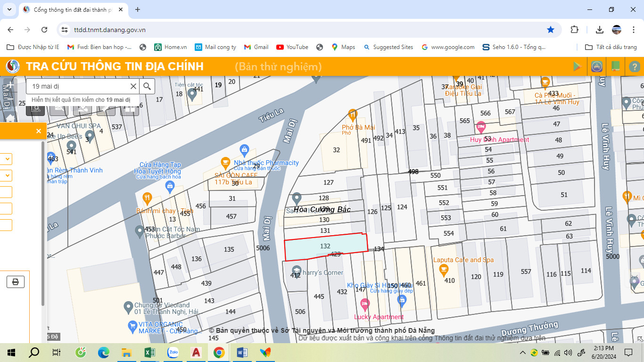644x362 pixels.
Task: Open Zalo from the taskbar
Action: tap(173, 352)
